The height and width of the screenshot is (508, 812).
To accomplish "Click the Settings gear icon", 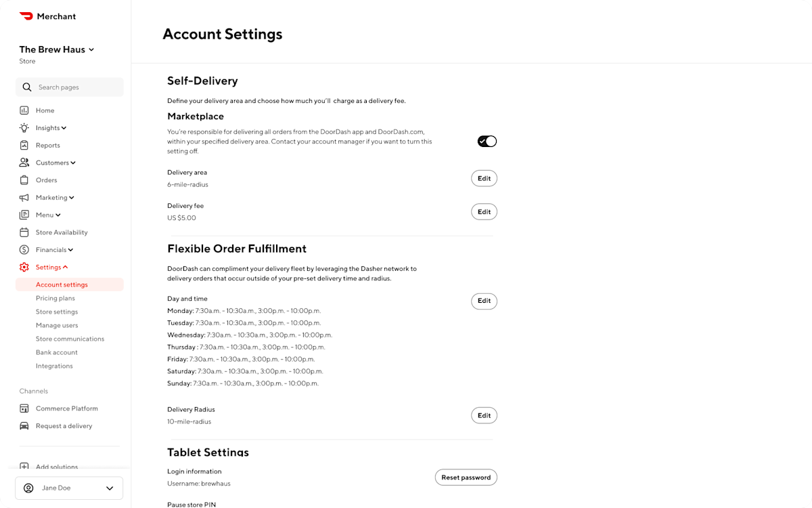I will 25,267.
